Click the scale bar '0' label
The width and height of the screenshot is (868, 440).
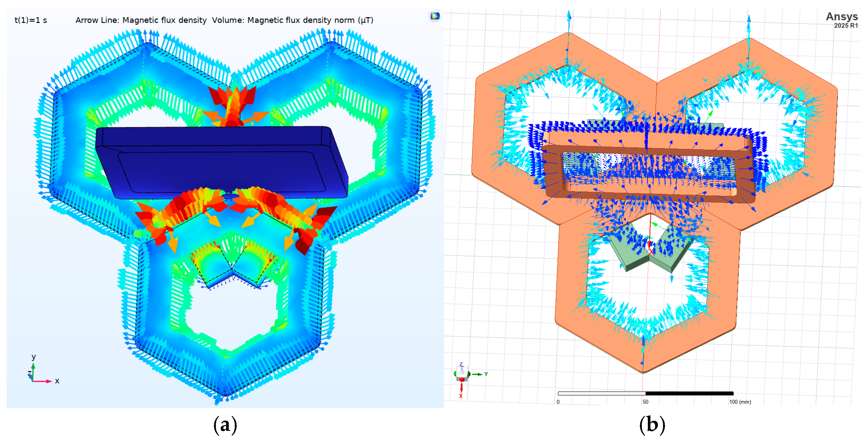point(558,402)
